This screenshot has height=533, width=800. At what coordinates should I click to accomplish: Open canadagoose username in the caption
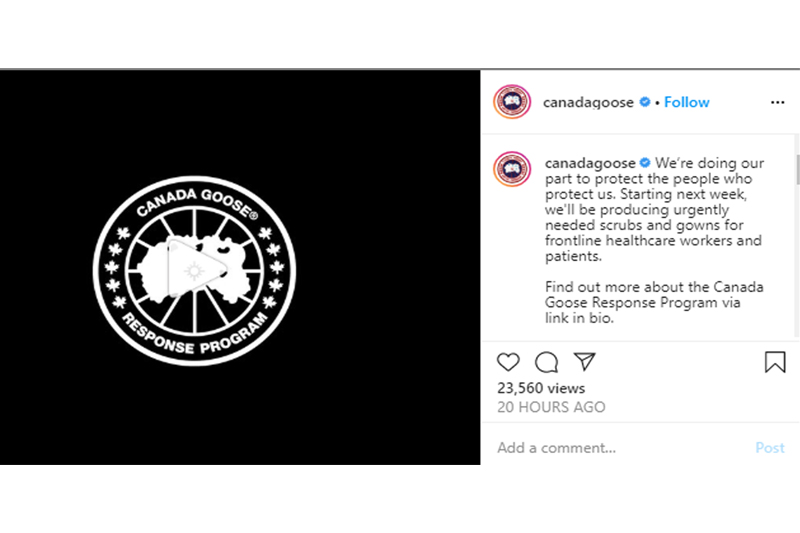[x=590, y=163]
